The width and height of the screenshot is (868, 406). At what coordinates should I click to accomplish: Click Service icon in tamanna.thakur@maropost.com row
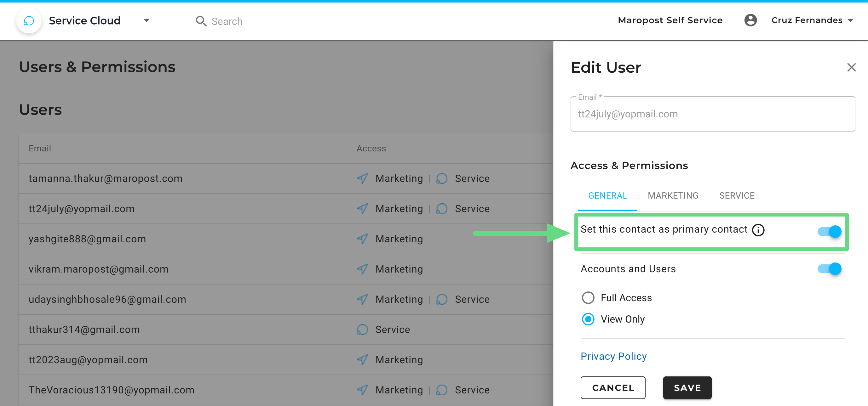441,178
